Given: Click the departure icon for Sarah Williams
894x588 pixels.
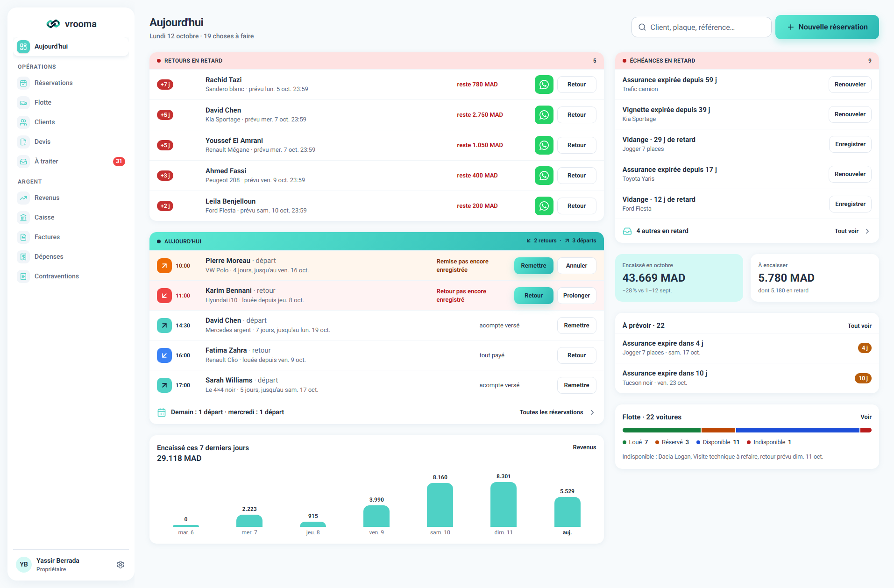Looking at the screenshot, I should coord(164,385).
